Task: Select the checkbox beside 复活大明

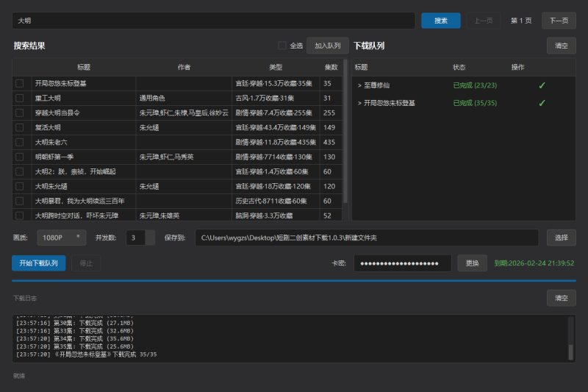Action: pyautogui.click(x=20, y=127)
